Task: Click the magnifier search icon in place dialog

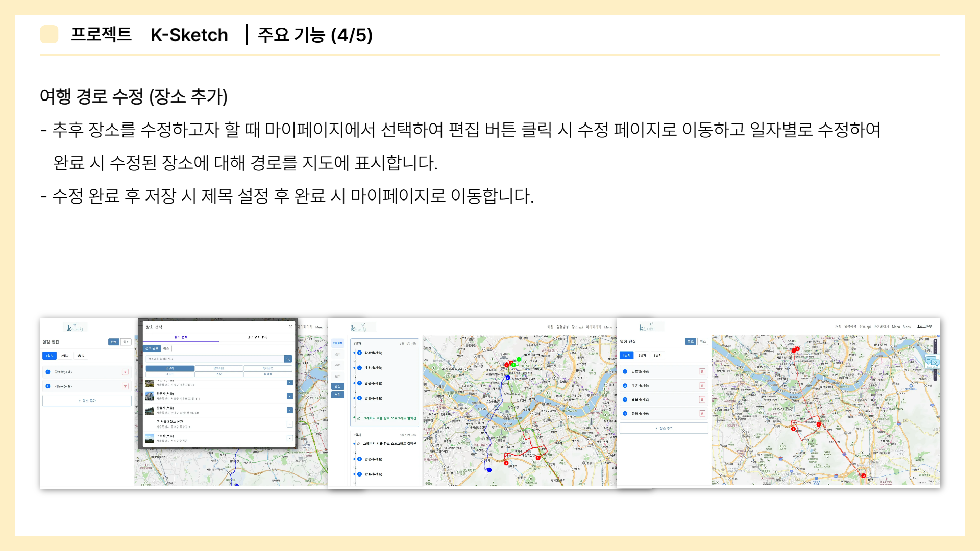Action: point(288,359)
